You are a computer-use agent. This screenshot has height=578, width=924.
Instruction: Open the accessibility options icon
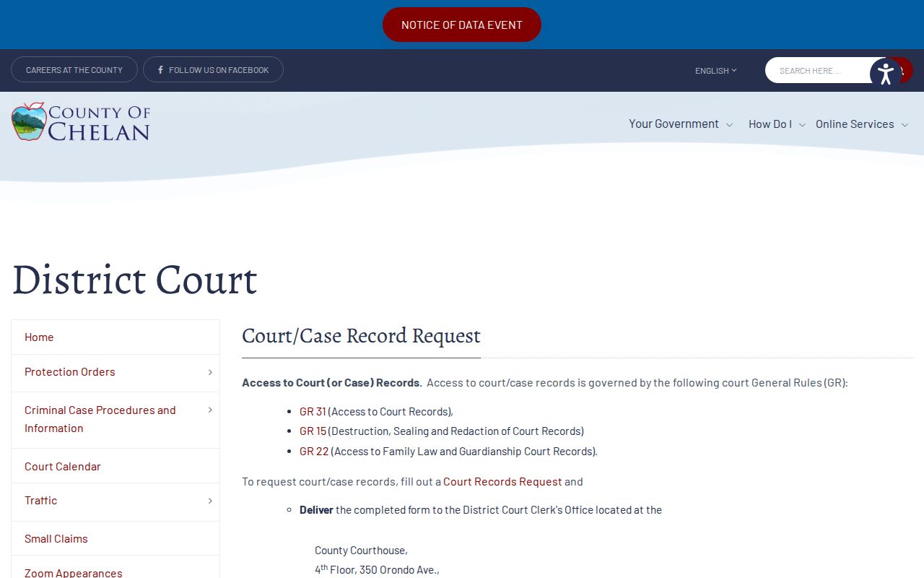coord(886,74)
